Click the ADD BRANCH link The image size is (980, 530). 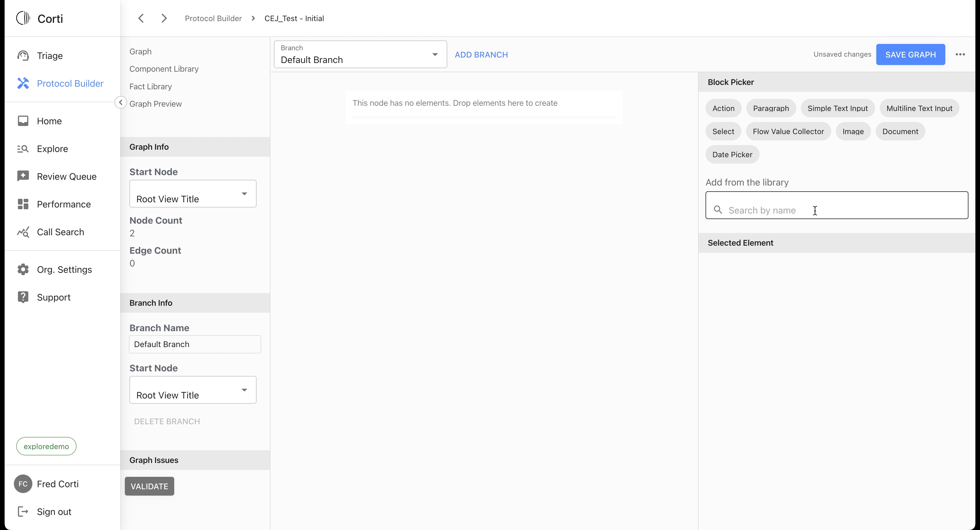[481, 54]
